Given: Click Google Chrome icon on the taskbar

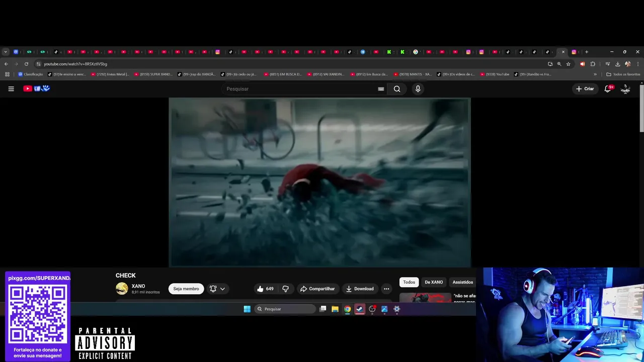Looking at the screenshot, I should click(x=347, y=309).
